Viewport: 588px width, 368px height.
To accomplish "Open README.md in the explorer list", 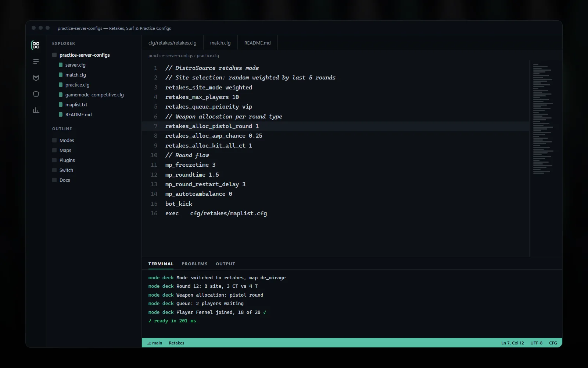I will pos(78,114).
